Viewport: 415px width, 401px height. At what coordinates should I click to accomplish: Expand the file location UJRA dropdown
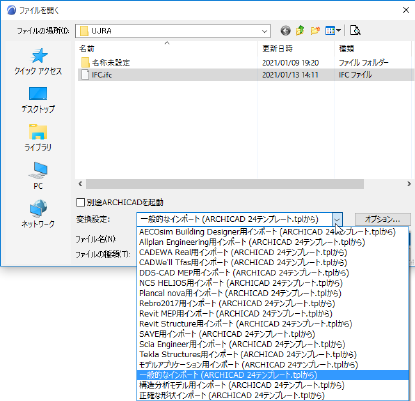tap(264, 31)
